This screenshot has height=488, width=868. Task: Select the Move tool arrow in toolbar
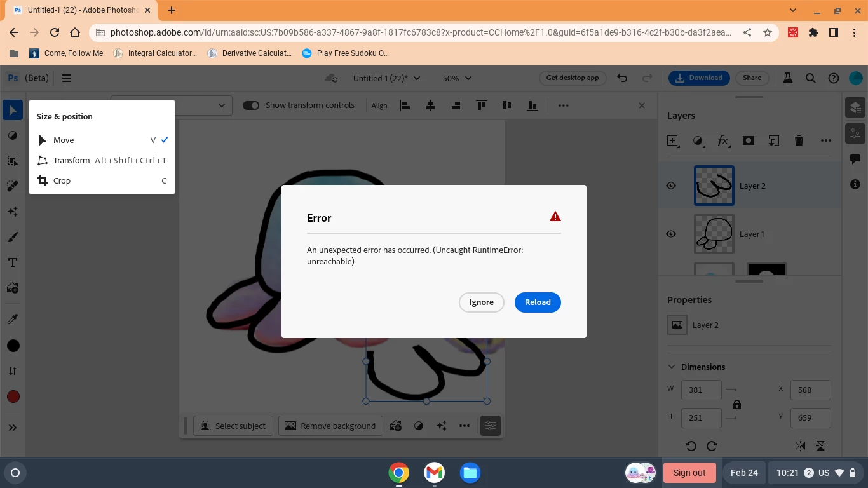[x=13, y=110]
